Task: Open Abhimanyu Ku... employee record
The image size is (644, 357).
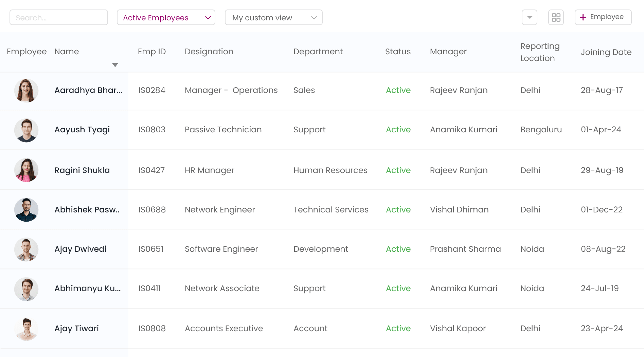Action: [87, 288]
